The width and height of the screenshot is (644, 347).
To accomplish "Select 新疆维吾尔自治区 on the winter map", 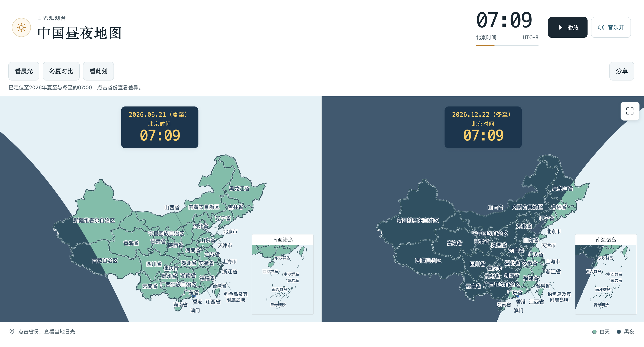I will (x=418, y=220).
